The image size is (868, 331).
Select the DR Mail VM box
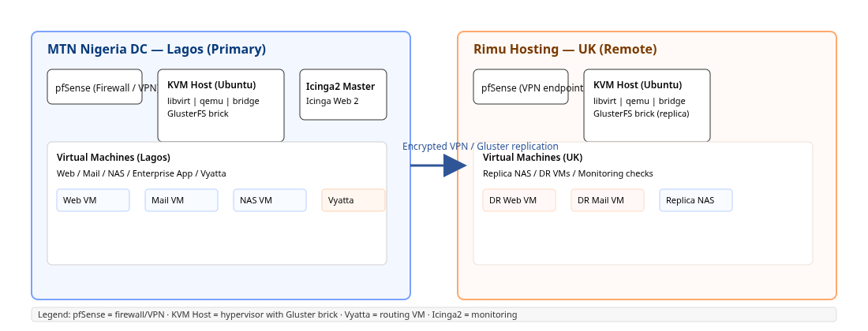pos(608,200)
